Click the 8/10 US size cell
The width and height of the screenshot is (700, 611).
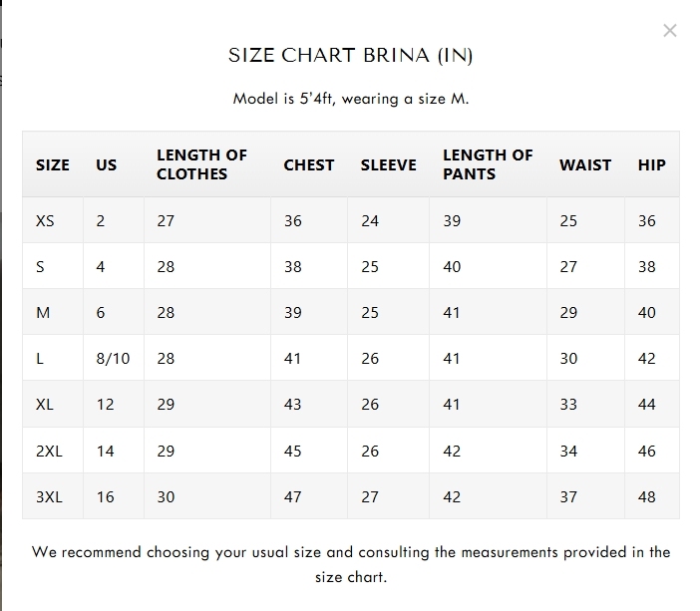[x=113, y=359]
